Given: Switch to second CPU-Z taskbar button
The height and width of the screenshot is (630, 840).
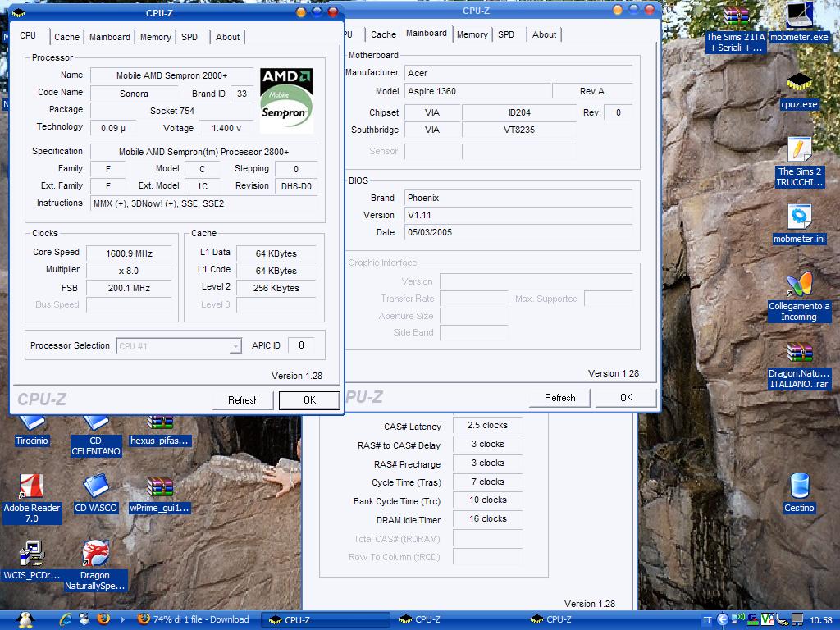Looking at the screenshot, I should pos(456,620).
